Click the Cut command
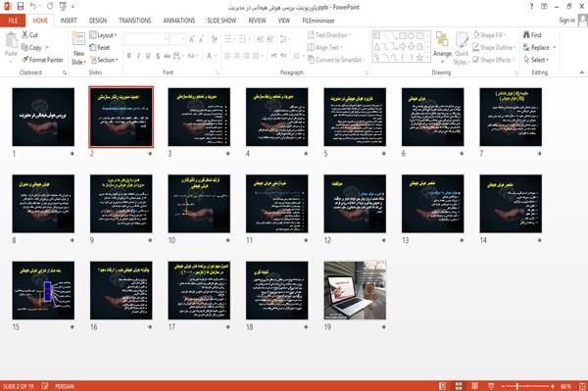Image resolution: width=588 pixels, height=391 pixels. [x=29, y=35]
